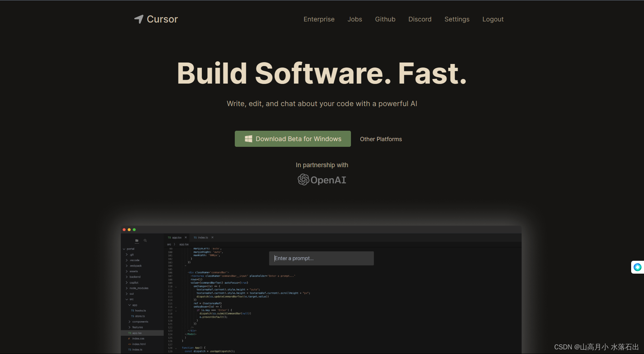Viewport: 644px width, 354px height.
Task: Open Settings from the top navigation
Action: click(x=457, y=19)
